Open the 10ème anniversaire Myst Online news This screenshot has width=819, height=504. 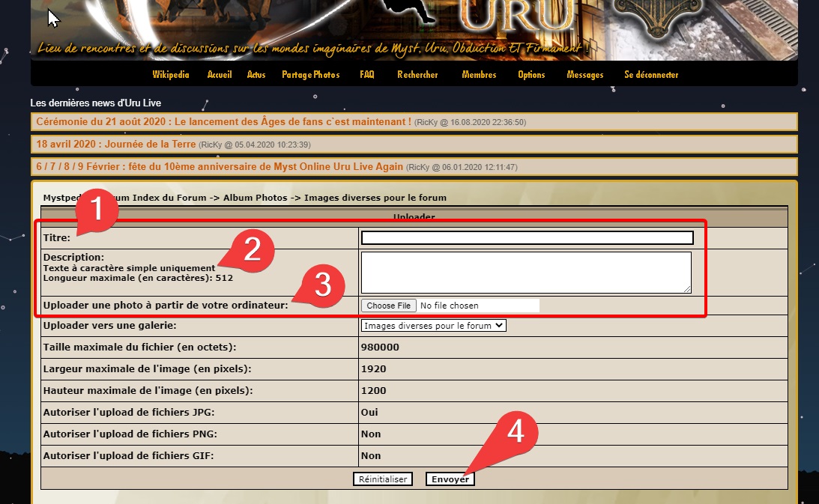(220, 166)
